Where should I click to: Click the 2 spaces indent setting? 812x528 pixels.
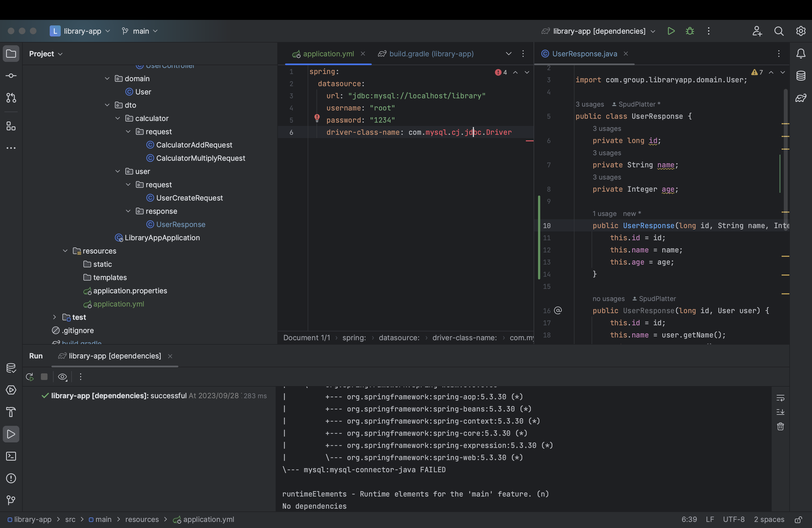[x=769, y=519]
